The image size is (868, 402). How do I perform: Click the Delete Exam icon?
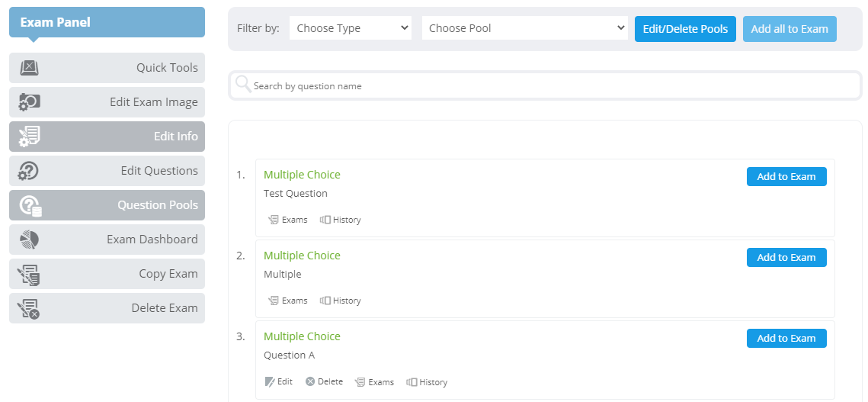click(x=29, y=309)
